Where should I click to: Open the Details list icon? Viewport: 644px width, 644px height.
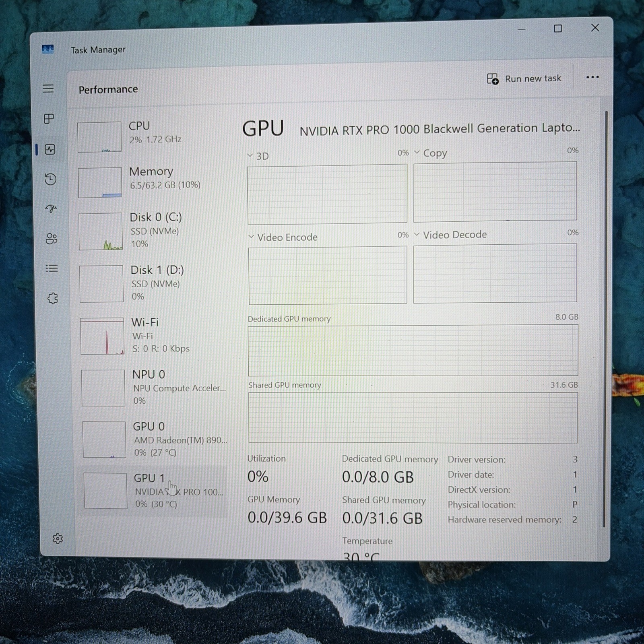(52, 268)
